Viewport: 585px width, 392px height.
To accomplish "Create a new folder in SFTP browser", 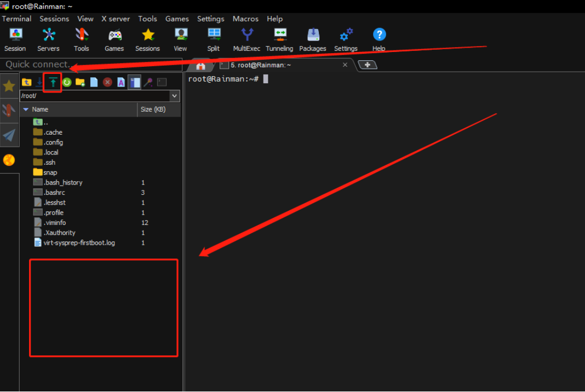I will click(x=80, y=82).
